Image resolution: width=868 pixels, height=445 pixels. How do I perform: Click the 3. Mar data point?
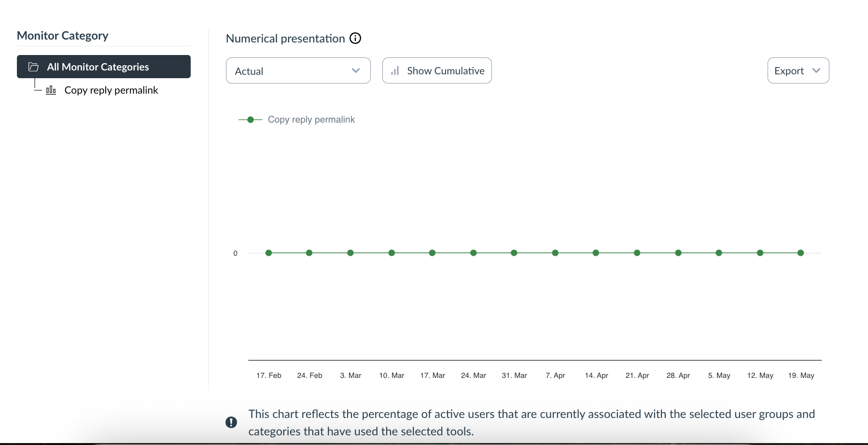[x=350, y=253]
